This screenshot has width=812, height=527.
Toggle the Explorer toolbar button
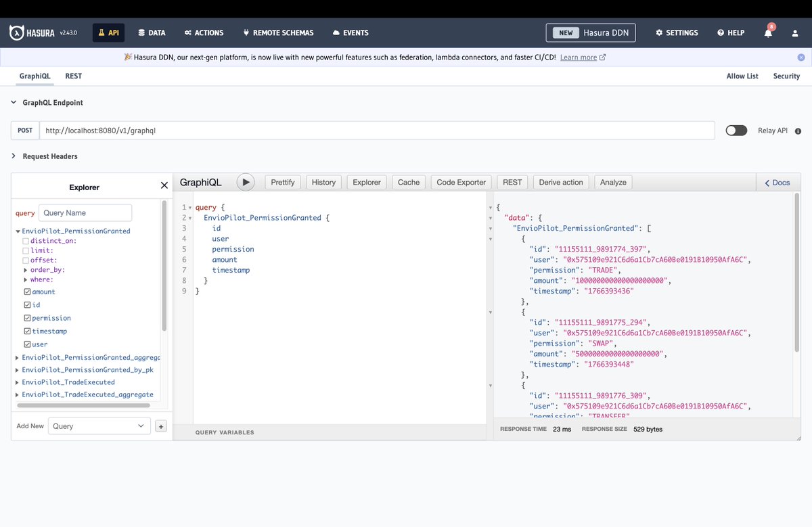367,182
